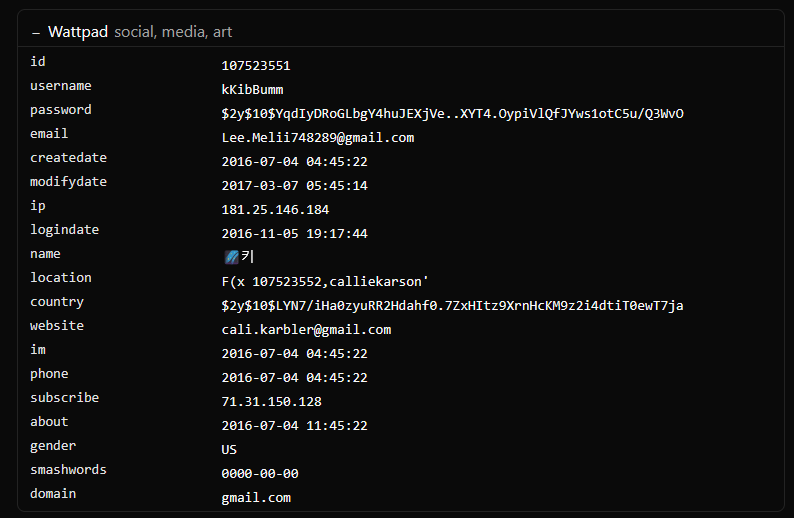The image size is (794, 518).
Task: Collapse the Wattpad section with the dash
Action: coord(36,32)
